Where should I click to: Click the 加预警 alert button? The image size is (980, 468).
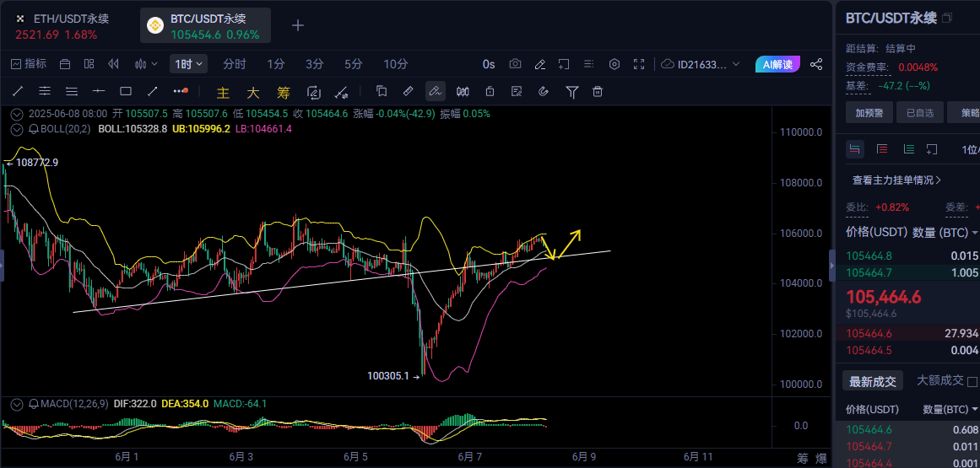click(x=869, y=112)
